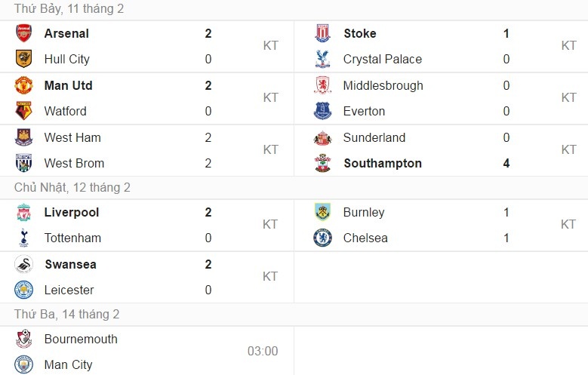The height and width of the screenshot is (375, 588).
Task: Select the West Ham team name
Action: pyautogui.click(x=72, y=137)
